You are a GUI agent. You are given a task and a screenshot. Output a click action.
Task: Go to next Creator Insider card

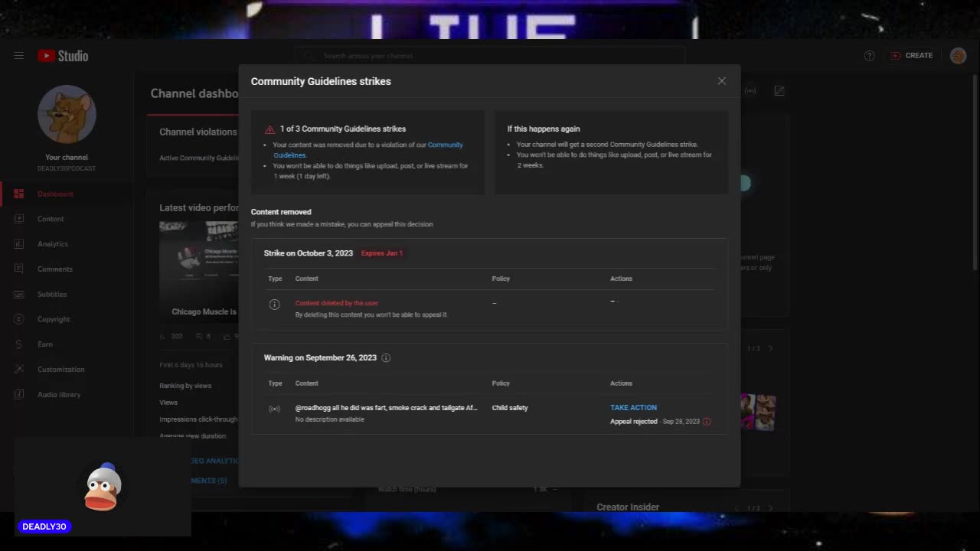coord(771,508)
